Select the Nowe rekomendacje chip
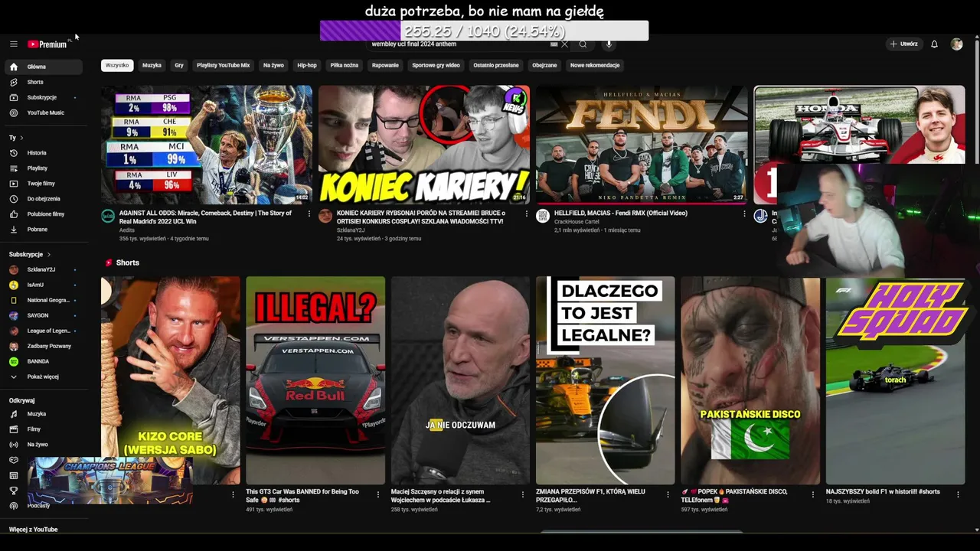The width and height of the screenshot is (980, 551). click(x=595, y=66)
